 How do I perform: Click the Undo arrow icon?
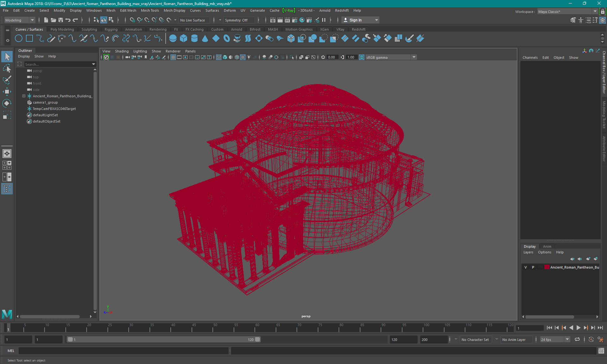[68, 20]
